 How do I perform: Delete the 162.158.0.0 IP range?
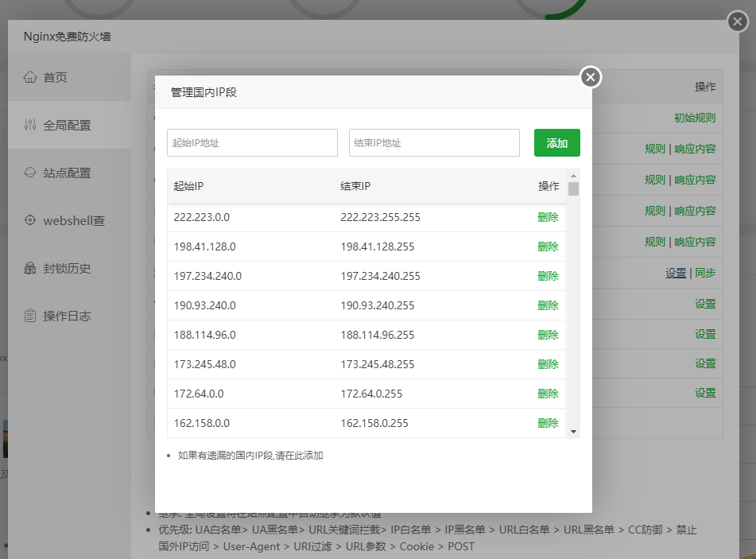pyautogui.click(x=549, y=423)
